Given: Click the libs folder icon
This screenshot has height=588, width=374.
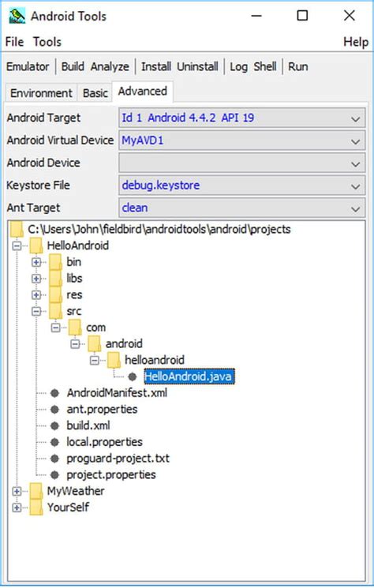Looking at the screenshot, I should tap(55, 279).
